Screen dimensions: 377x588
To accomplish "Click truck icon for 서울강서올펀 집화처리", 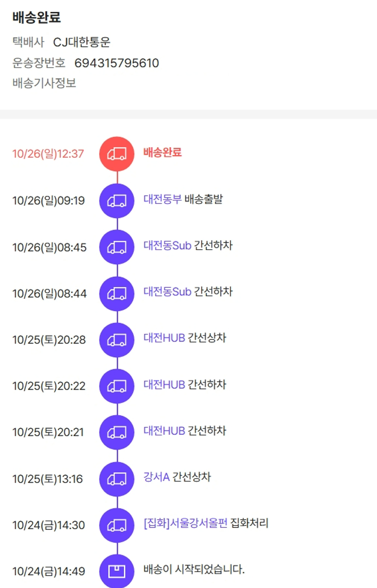I will click(117, 525).
